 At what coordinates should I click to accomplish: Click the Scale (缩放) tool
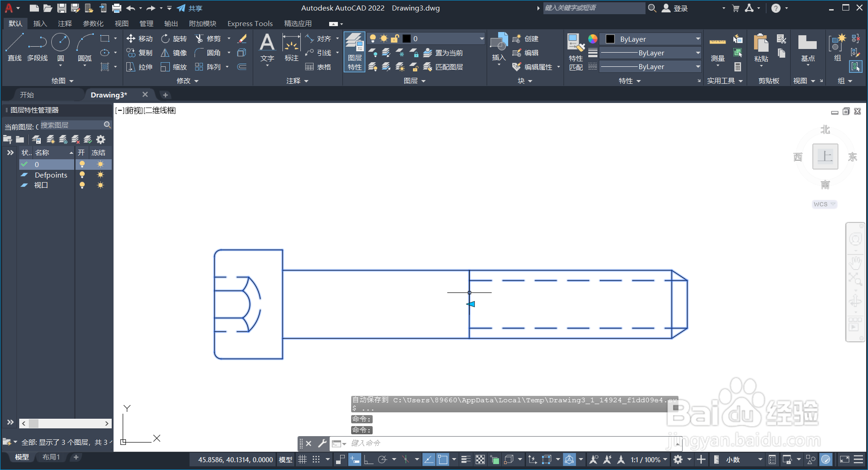click(174, 67)
